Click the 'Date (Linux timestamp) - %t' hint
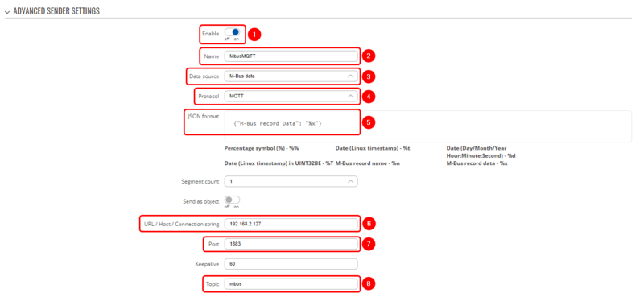This screenshot has width=644, height=293. tap(373, 148)
